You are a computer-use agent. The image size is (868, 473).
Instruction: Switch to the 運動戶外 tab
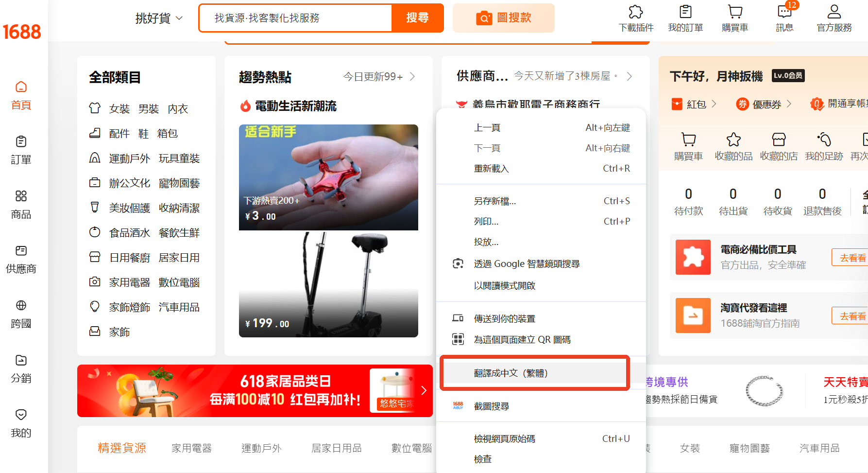(x=262, y=448)
